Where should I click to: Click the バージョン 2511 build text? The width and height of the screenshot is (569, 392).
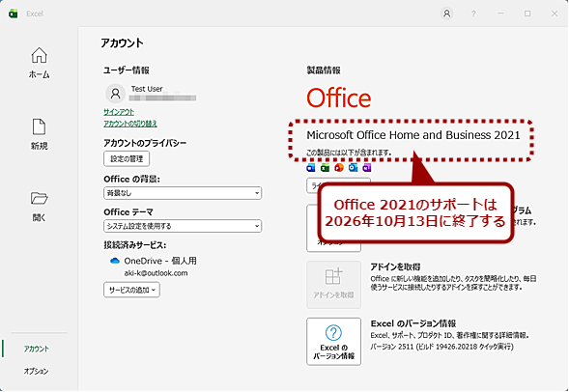click(x=442, y=347)
